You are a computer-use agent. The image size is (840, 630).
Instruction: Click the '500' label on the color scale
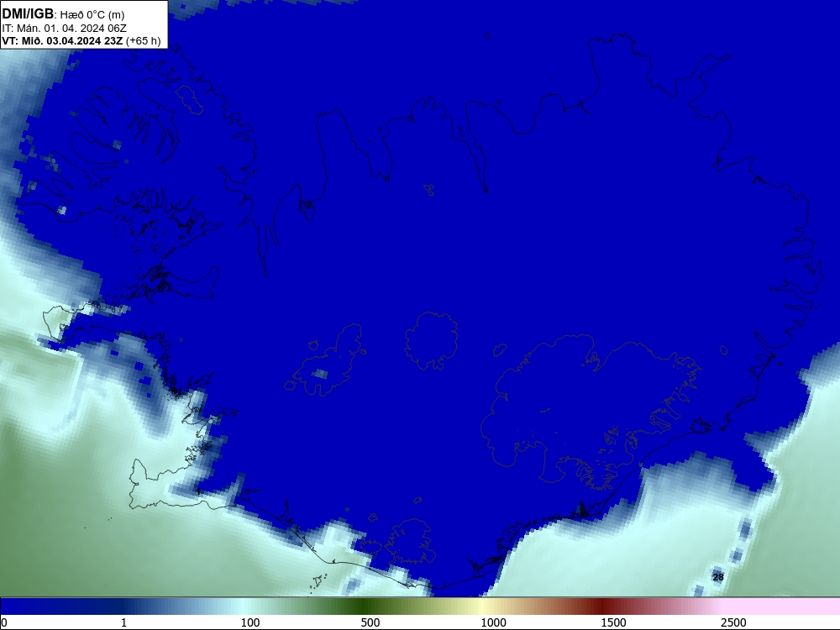(370, 622)
